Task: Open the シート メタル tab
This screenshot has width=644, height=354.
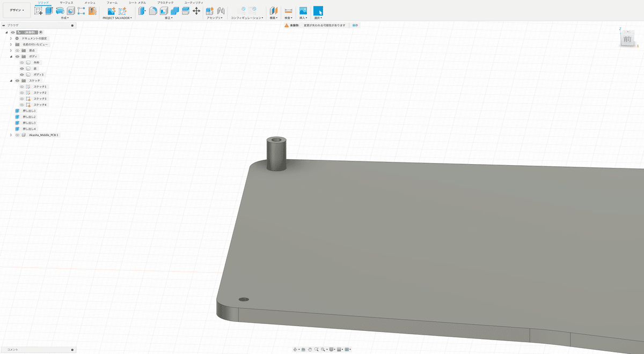Action: (x=137, y=3)
